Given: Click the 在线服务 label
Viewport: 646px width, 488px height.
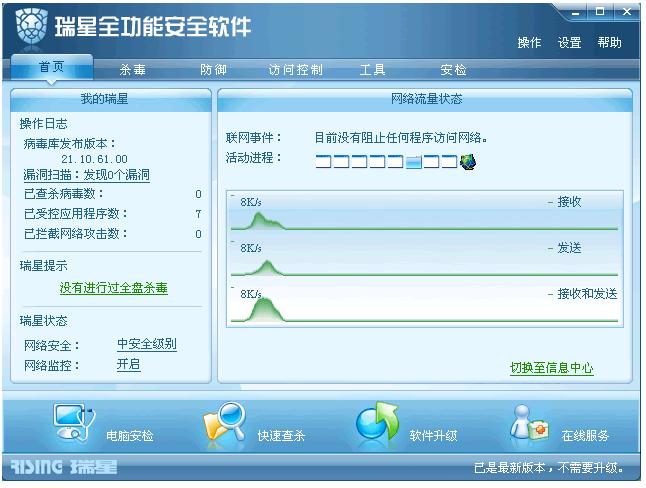Looking at the screenshot, I should point(585,436).
